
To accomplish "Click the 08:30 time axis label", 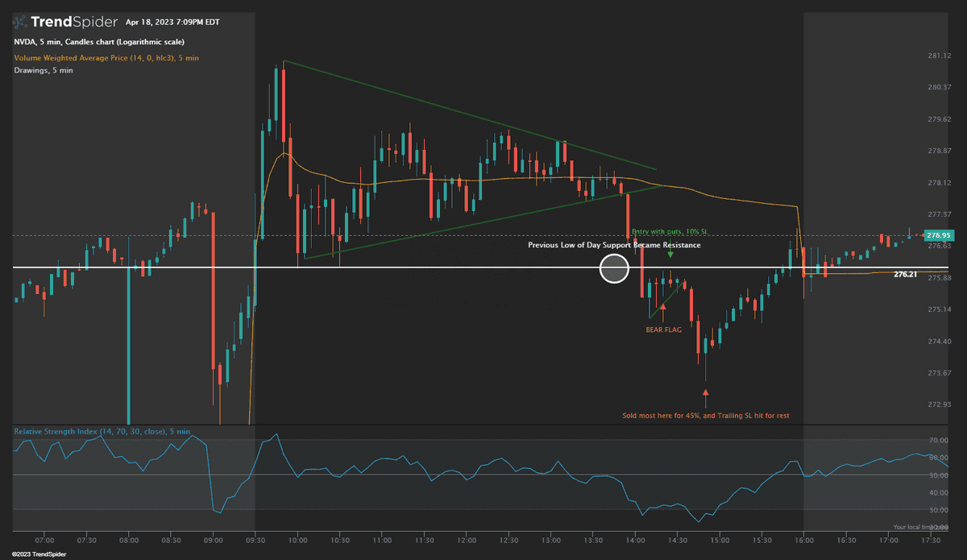I will pyautogui.click(x=171, y=540).
